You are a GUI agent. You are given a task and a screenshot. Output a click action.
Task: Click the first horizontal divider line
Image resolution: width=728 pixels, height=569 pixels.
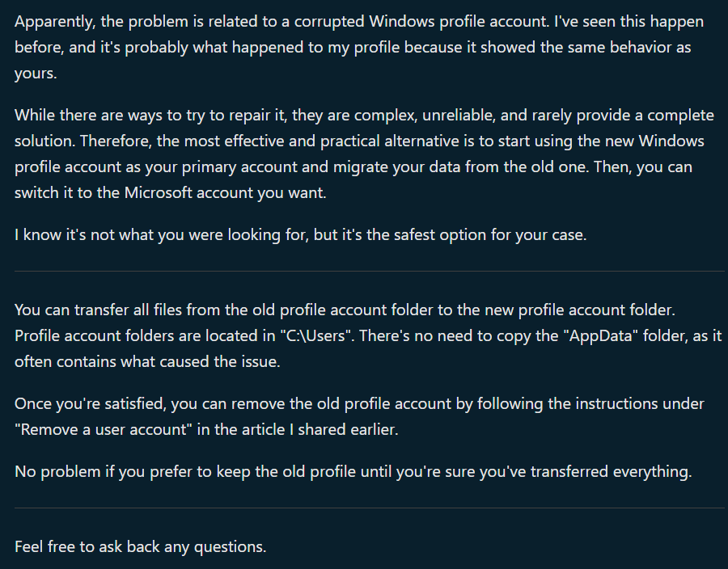coord(370,272)
